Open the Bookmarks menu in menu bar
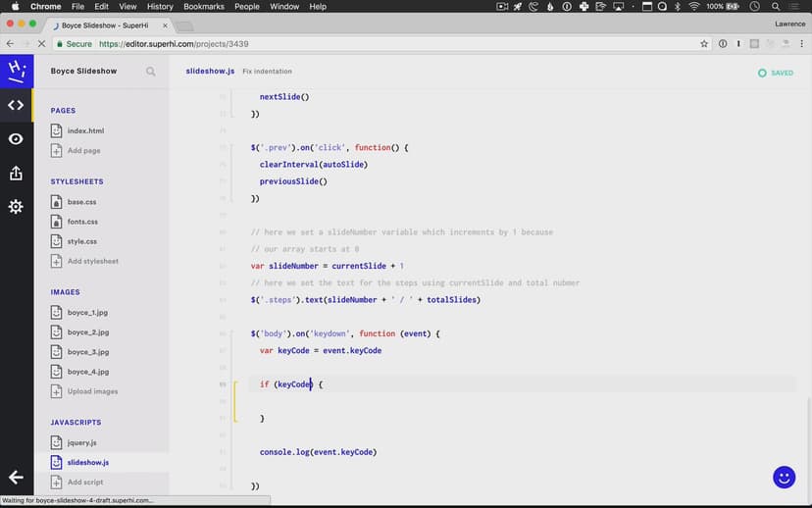Screen dimensions: 812x508 click(204, 7)
